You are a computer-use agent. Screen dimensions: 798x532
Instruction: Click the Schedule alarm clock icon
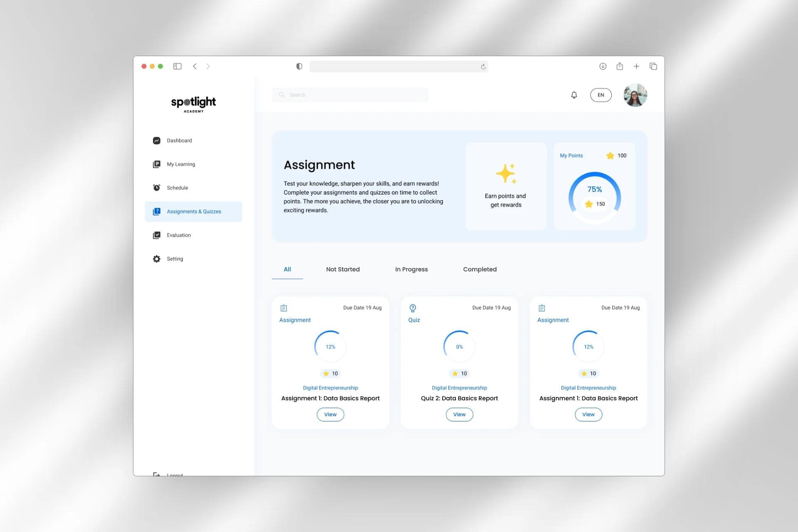click(157, 188)
